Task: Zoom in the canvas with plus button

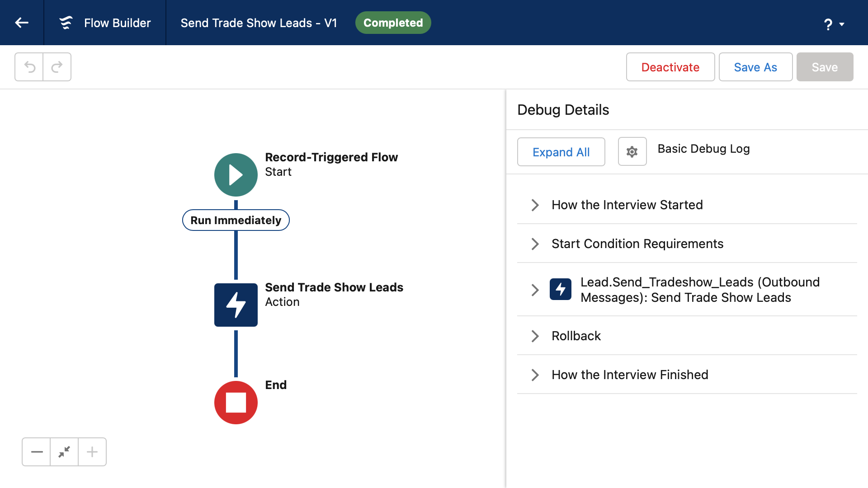Action: point(92,452)
